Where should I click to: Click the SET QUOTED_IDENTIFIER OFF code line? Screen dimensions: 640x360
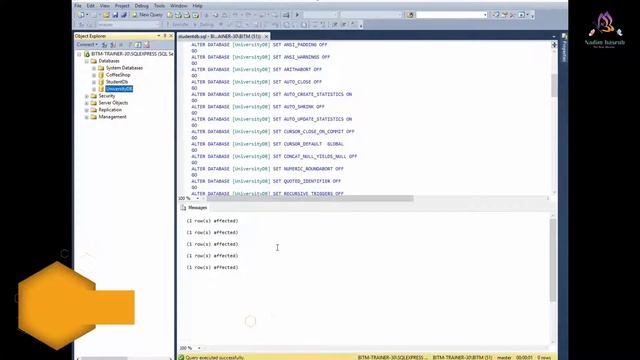266,181
